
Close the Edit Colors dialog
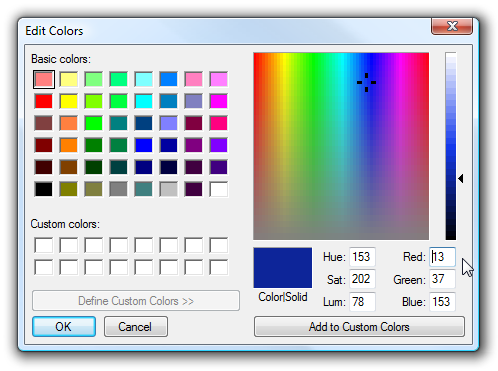tap(452, 26)
